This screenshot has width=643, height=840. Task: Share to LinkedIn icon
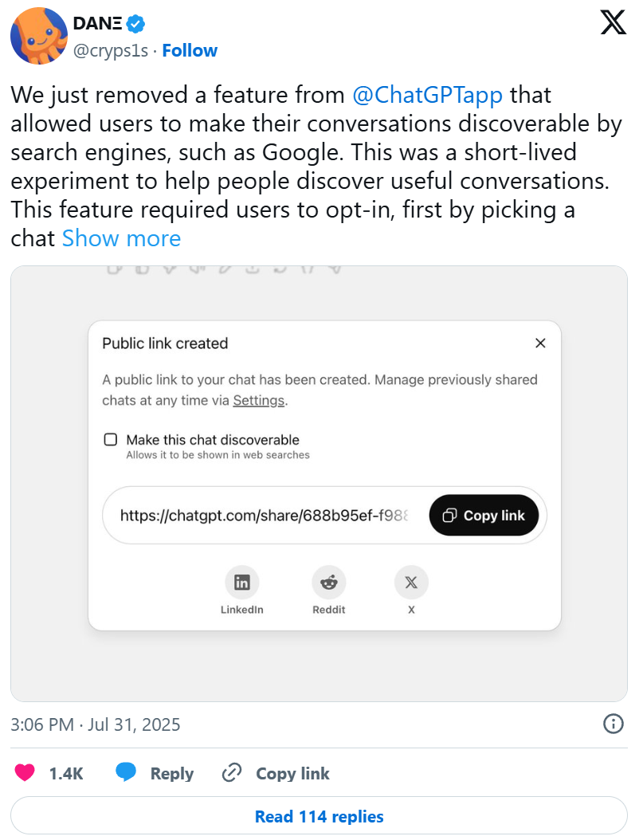point(241,583)
